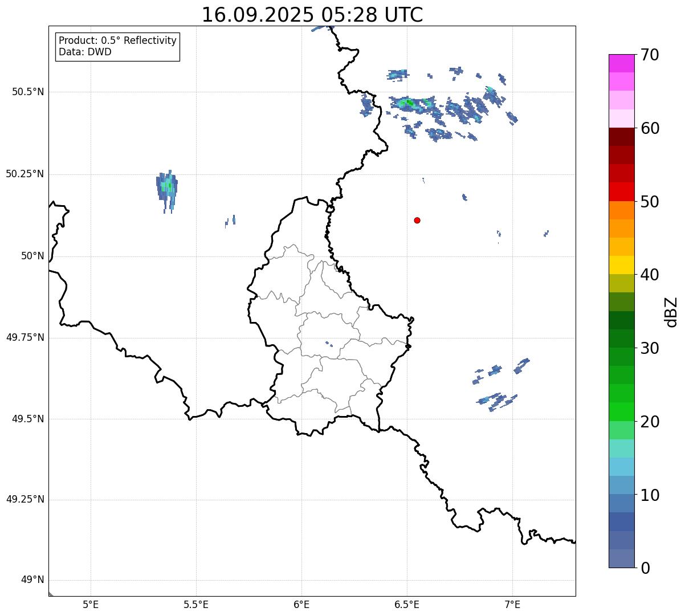The height and width of the screenshot is (616, 685).
Task: Click the red marker dot on the map
Action: click(417, 220)
